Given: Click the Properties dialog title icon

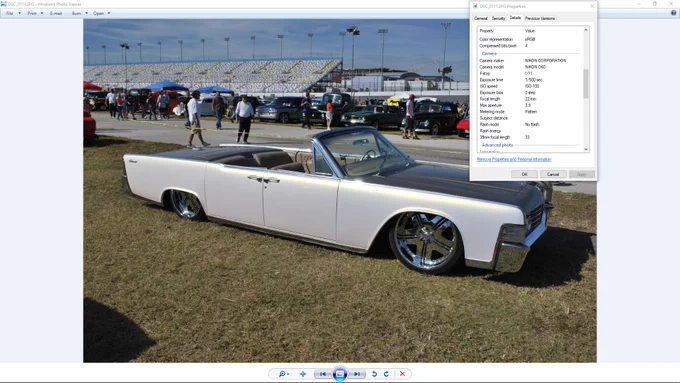Looking at the screenshot, I should (475, 6).
